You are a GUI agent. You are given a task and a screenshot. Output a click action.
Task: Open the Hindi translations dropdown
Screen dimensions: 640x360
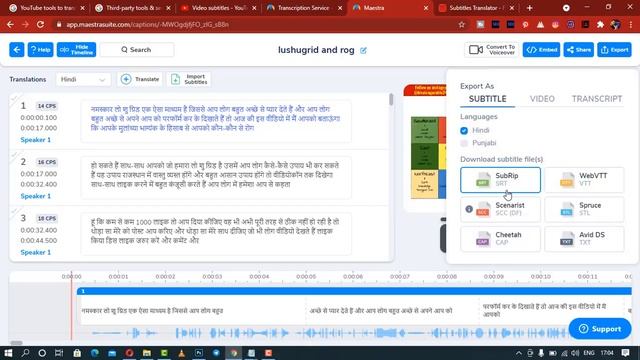(83, 79)
